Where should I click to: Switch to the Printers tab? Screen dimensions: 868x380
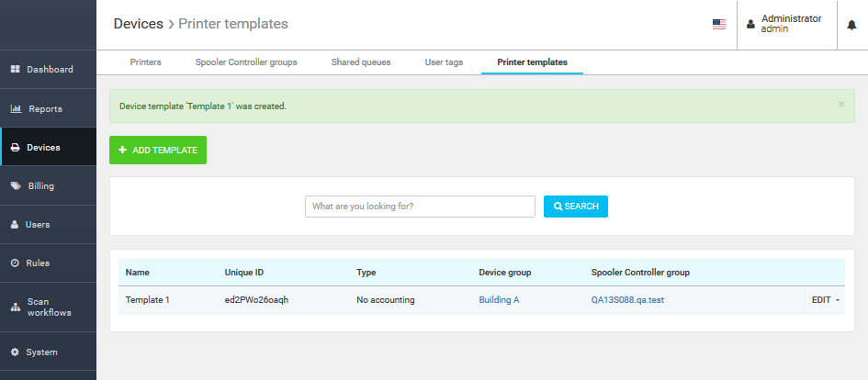(145, 62)
